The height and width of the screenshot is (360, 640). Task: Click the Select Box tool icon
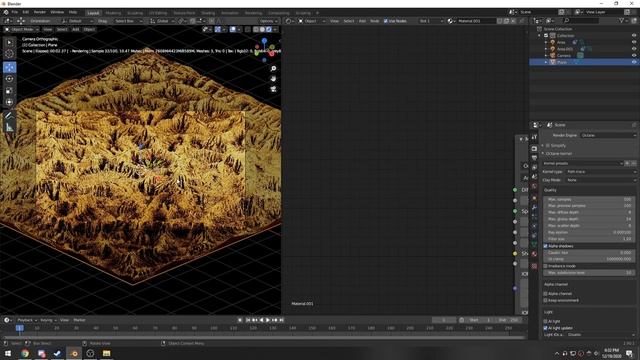point(9,42)
